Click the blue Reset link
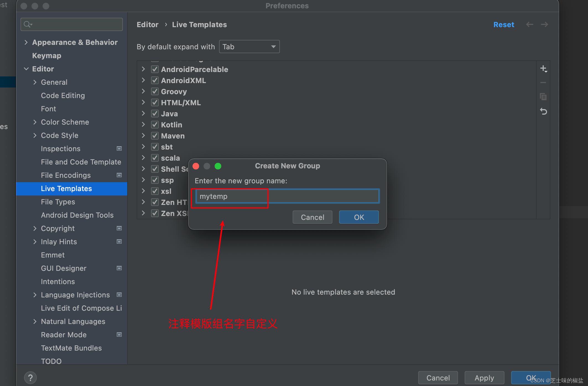 click(x=503, y=25)
